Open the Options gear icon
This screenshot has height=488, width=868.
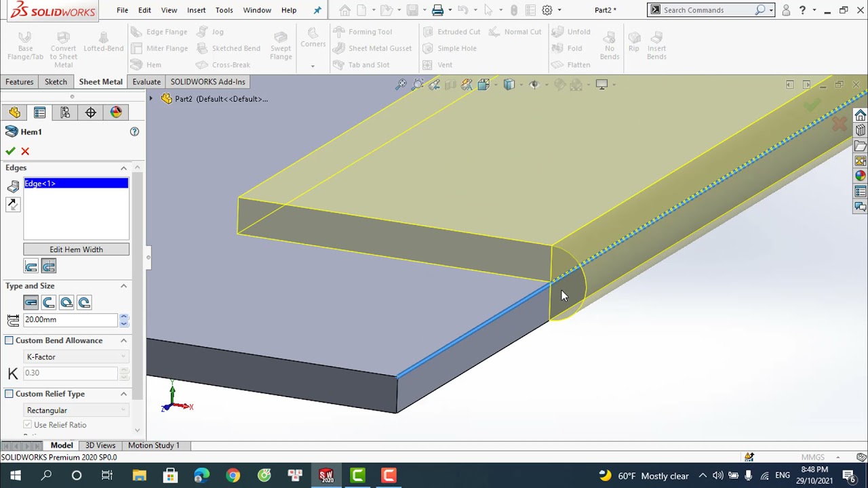[547, 10]
